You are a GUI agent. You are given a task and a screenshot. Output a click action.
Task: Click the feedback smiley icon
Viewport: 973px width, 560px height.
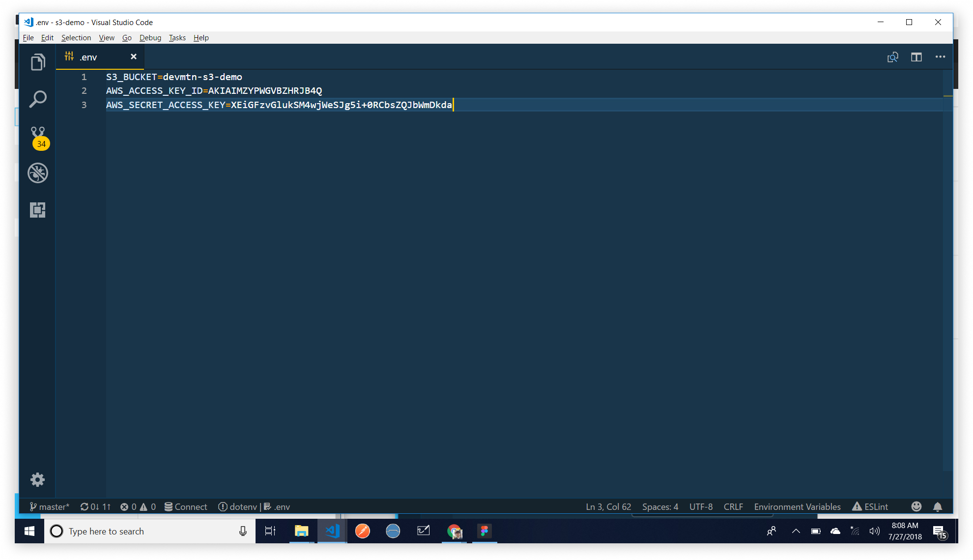(916, 506)
